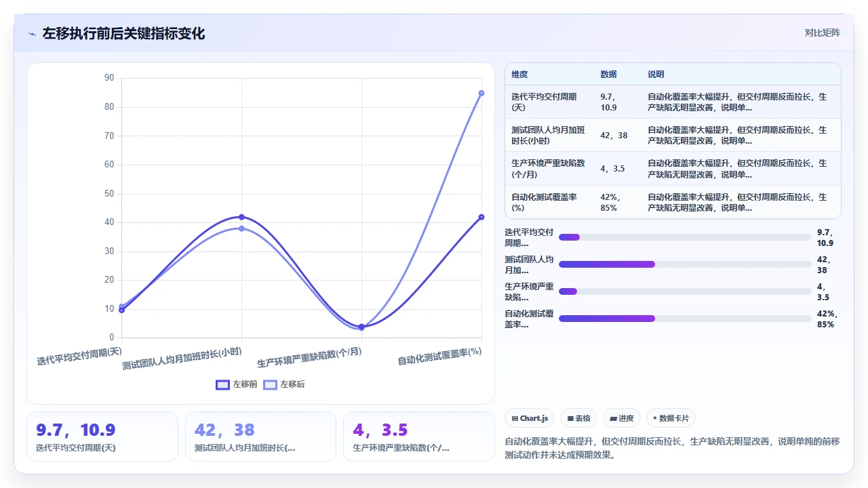Click progress label 生产环境严重缺陷…

tap(529, 291)
